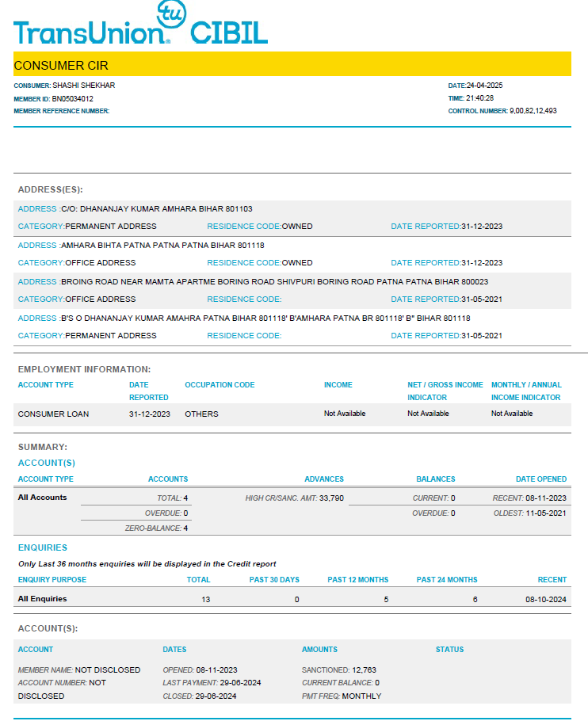Select HIGH CR/SANC. AMT 33,790
Viewport: 588px width, 721px height.
tap(295, 498)
